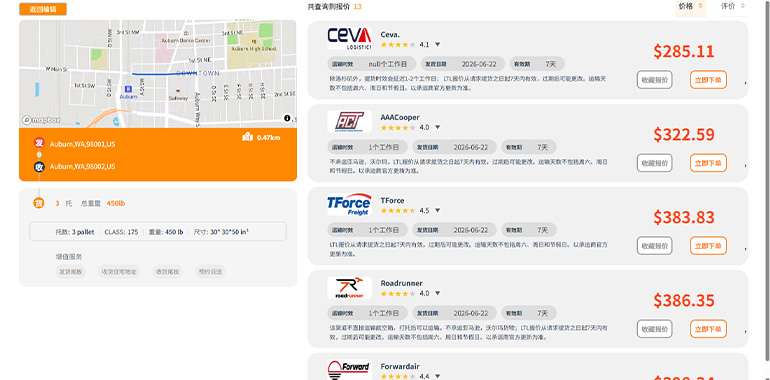The height and width of the screenshot is (380, 770).
Task: Expand Ceva rating 4.1 dropdown arrow
Action: click(438, 45)
